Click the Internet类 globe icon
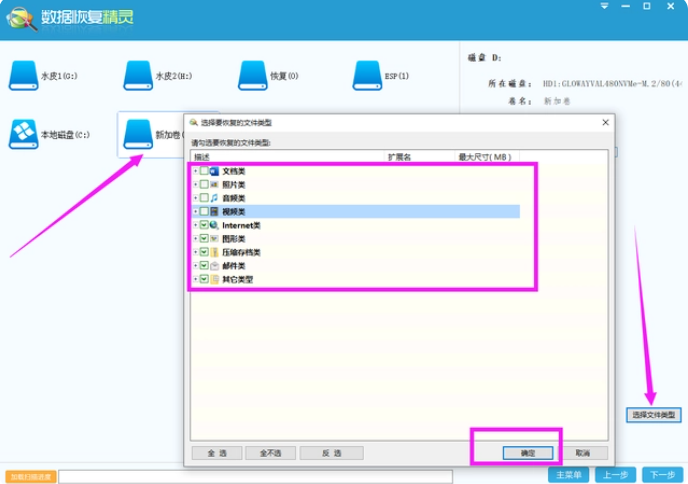688x484 pixels. [x=214, y=225]
